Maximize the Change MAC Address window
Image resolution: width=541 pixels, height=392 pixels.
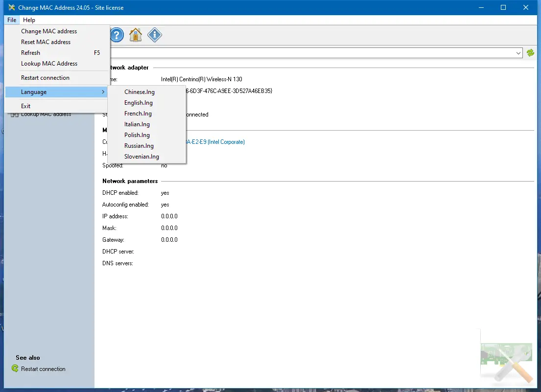tap(503, 7)
